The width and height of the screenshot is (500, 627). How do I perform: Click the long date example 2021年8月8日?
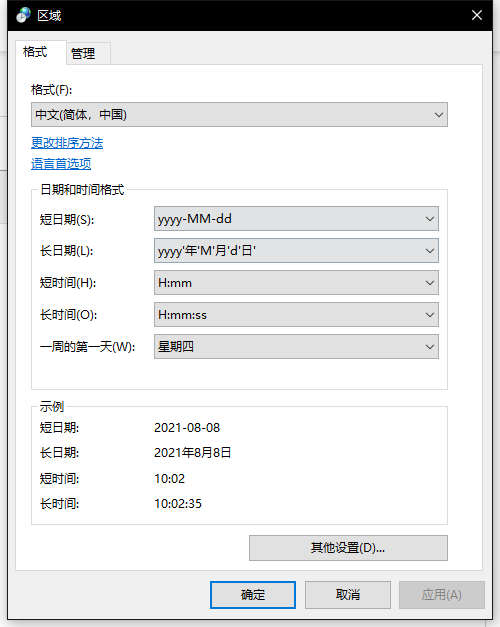coord(192,453)
